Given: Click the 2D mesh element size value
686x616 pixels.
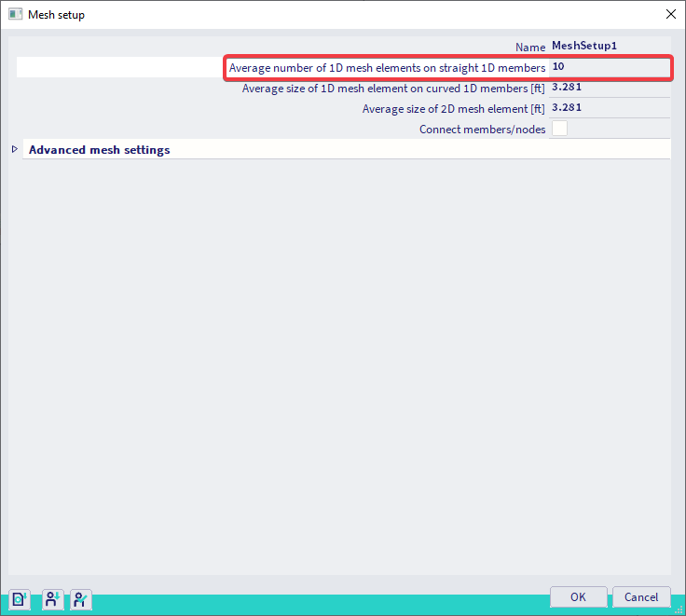Looking at the screenshot, I should 608,108.
